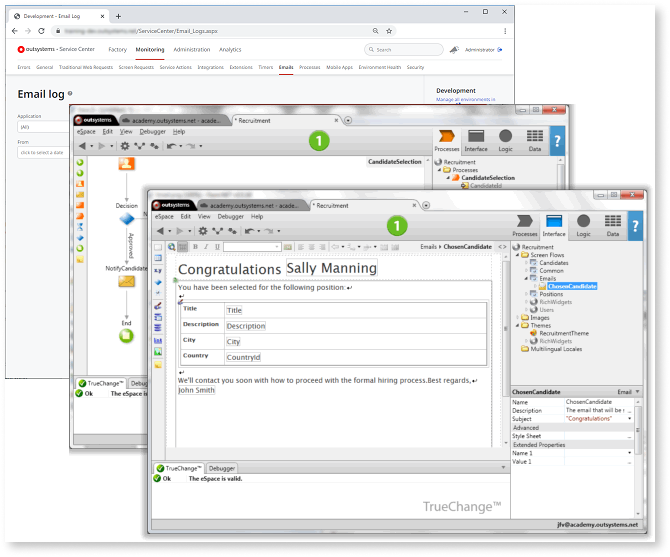Open the Name 1 extended property dropdown

(629, 453)
